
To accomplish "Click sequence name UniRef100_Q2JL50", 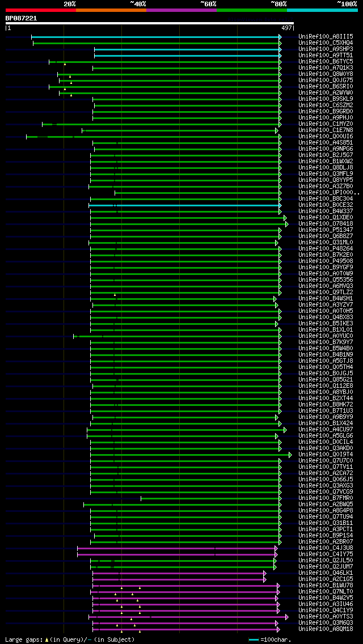I will (326, 561).
